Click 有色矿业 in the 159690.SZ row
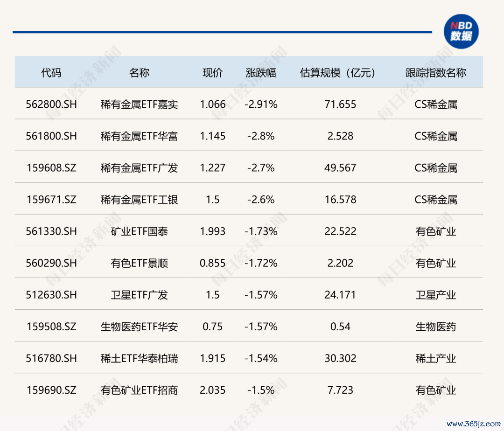Viewport: 504px width, 431px height. click(435, 390)
